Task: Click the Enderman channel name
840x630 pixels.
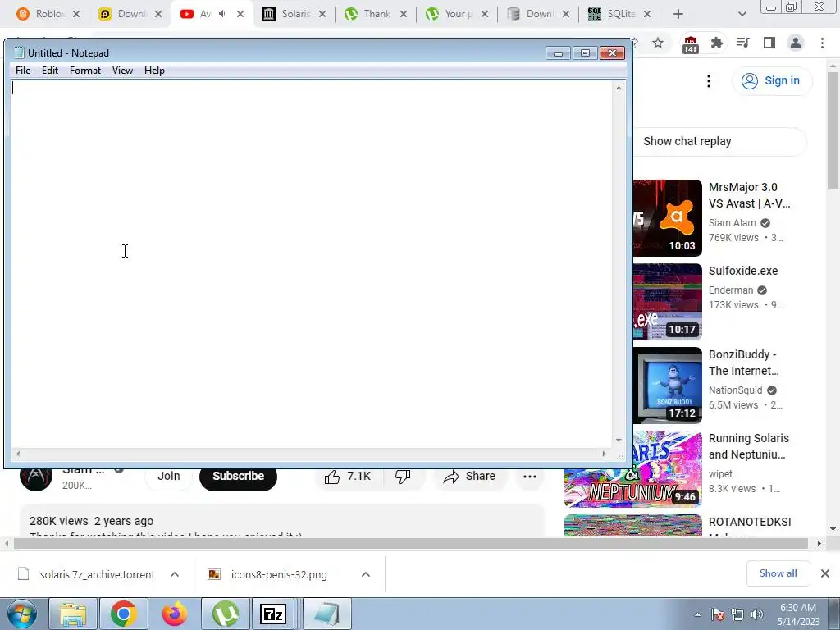Action: [x=731, y=290]
